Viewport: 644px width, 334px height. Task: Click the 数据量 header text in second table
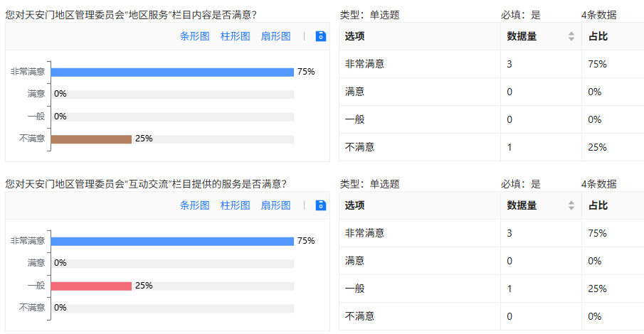[x=522, y=205]
